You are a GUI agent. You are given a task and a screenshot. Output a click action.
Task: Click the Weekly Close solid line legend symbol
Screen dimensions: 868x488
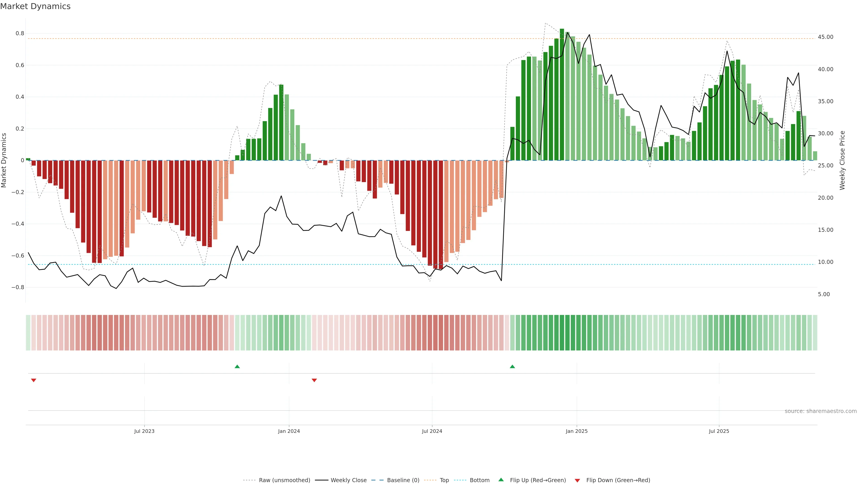321,480
